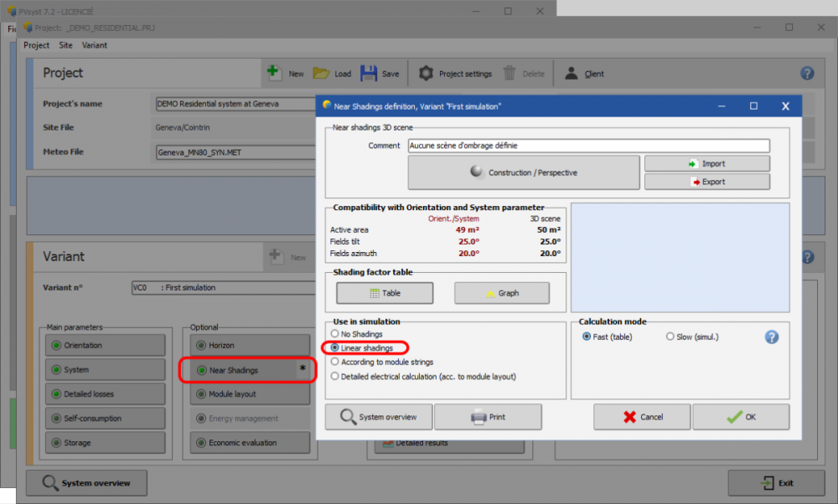838x504 pixels.
Task: Select the No Shadings option
Action: pyautogui.click(x=335, y=334)
